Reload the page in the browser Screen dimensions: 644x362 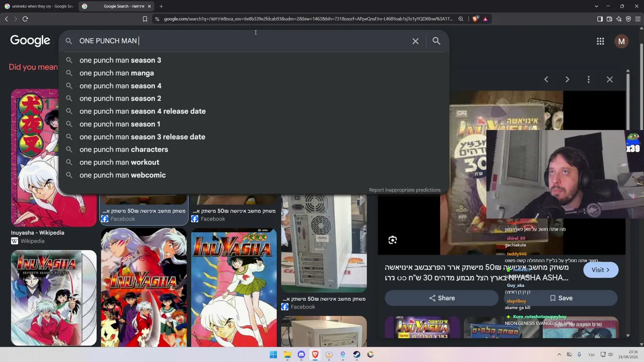(25, 19)
